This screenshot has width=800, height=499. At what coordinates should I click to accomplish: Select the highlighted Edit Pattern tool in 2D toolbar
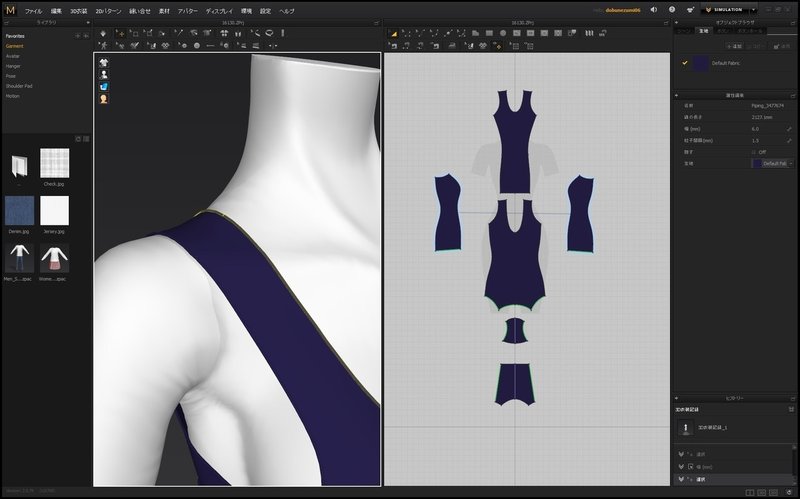tap(393, 33)
